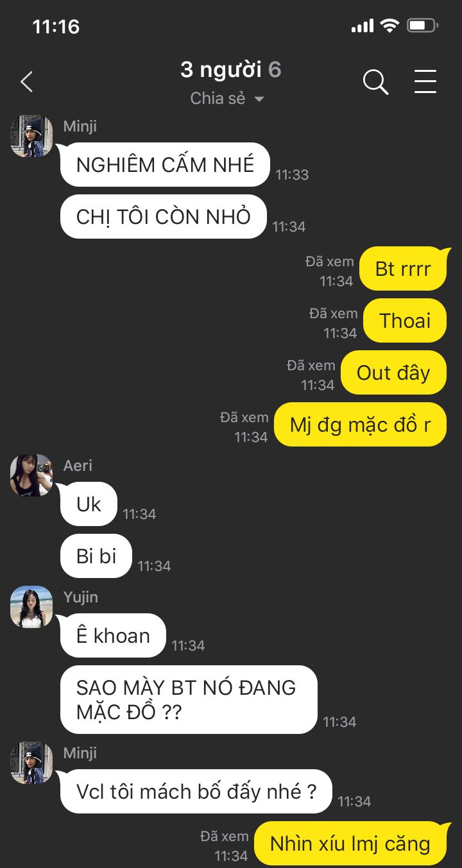The image size is (462, 868).
Task: Open Minji's avatar at the top
Action: click(x=31, y=136)
